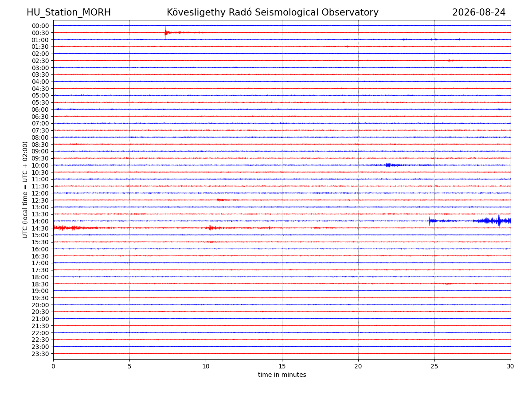Click the red burst on 12:30 trace near minute 11
Image resolution: width=532 pixels, height=399 pixels.
tap(223, 200)
